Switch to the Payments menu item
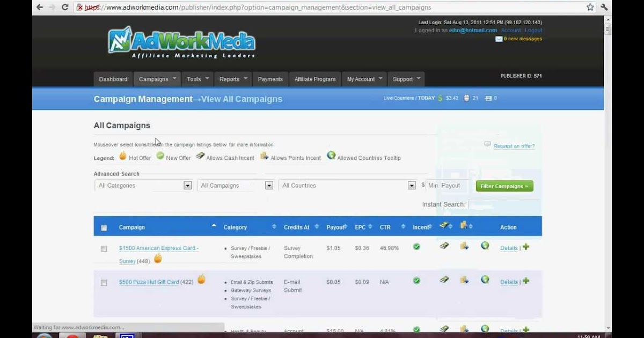Image resolution: width=644 pixels, height=338 pixels. pyautogui.click(x=270, y=79)
